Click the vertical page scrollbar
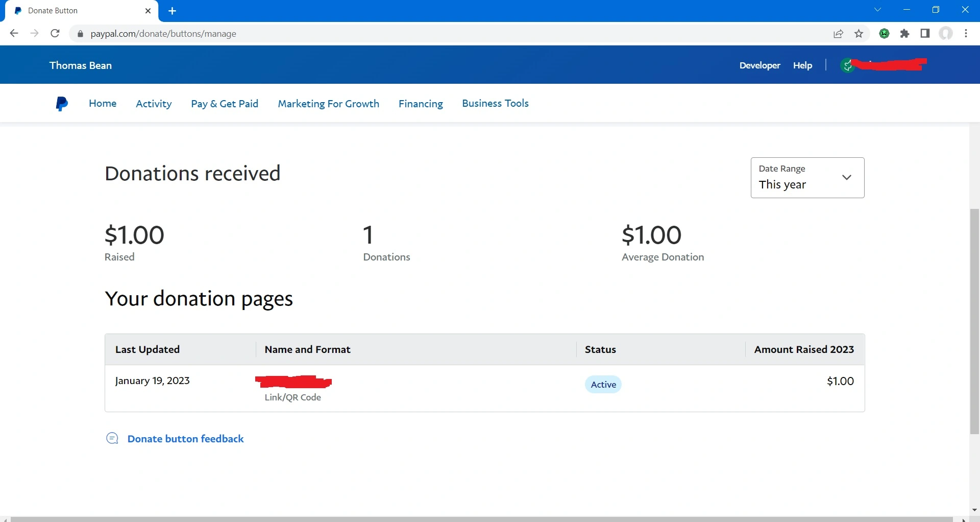This screenshot has height=522, width=980. [x=974, y=321]
